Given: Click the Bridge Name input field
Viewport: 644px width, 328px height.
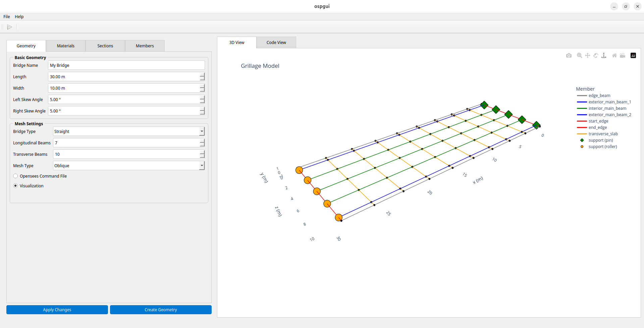Looking at the screenshot, I should (x=126, y=65).
